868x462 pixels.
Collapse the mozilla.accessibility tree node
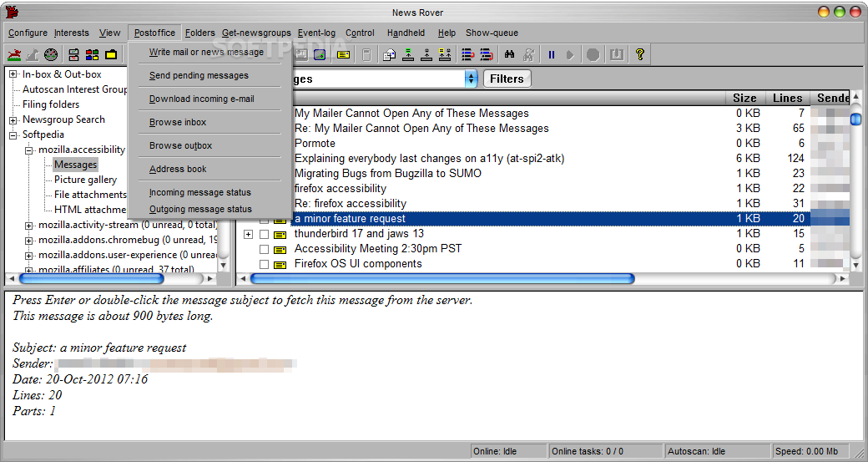pos(28,150)
